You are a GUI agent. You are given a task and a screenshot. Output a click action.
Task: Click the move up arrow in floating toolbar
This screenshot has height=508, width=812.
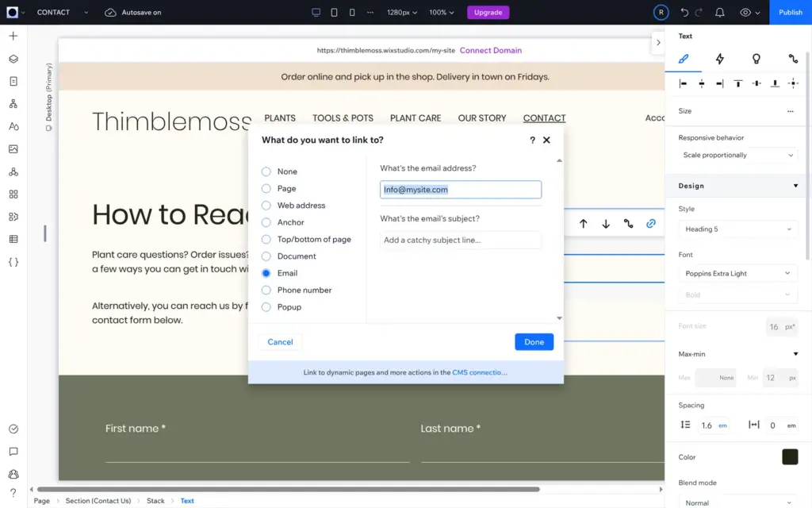point(583,223)
